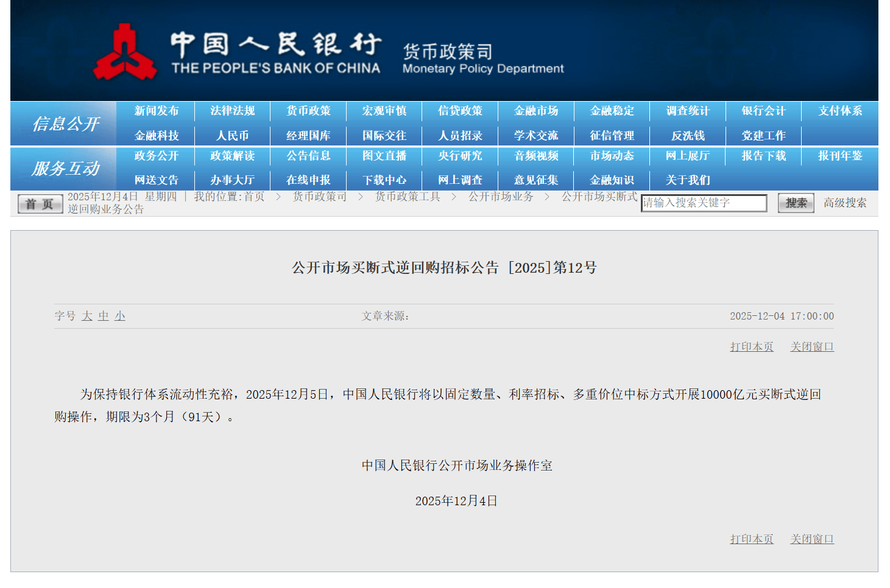Select 人民币 in the navigation bar
The width and height of the screenshot is (890, 588).
[232, 136]
